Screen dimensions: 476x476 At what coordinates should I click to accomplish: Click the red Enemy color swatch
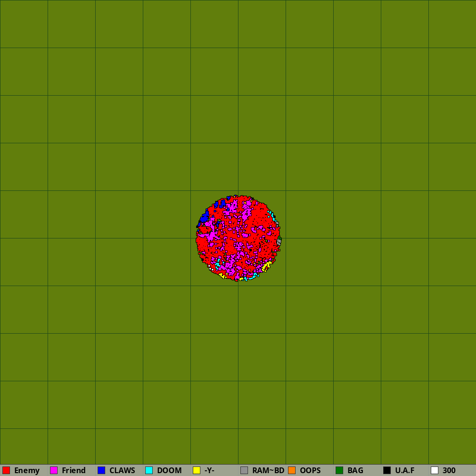6,470
